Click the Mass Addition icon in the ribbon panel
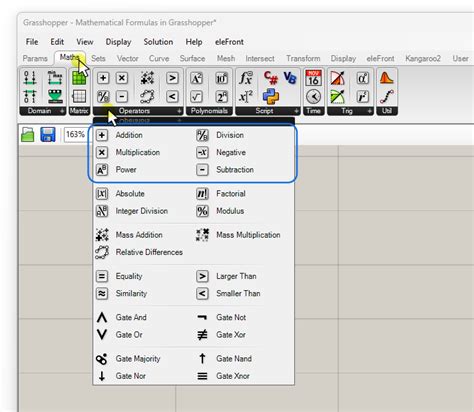The width and height of the screenshot is (474, 412). click(147, 78)
